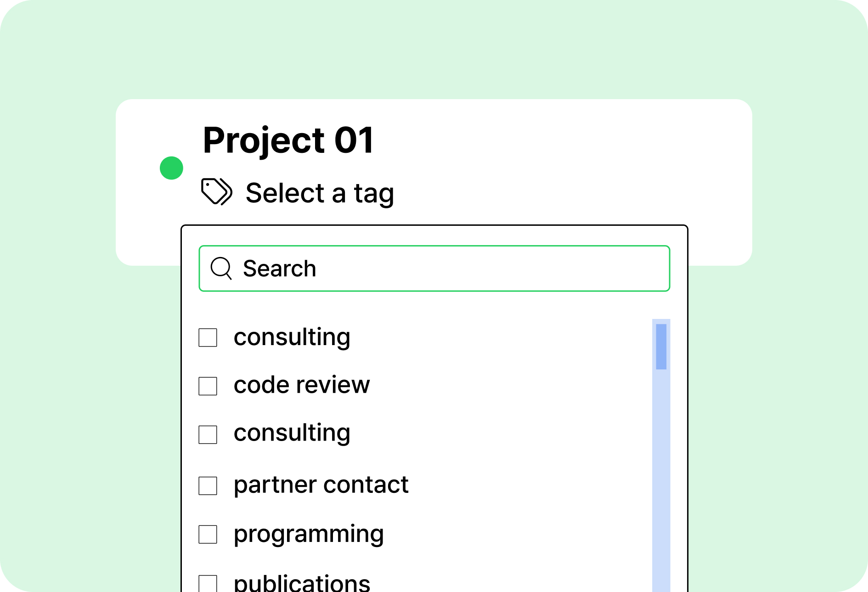
Task: Toggle the programming checkbox
Action: coord(208,534)
